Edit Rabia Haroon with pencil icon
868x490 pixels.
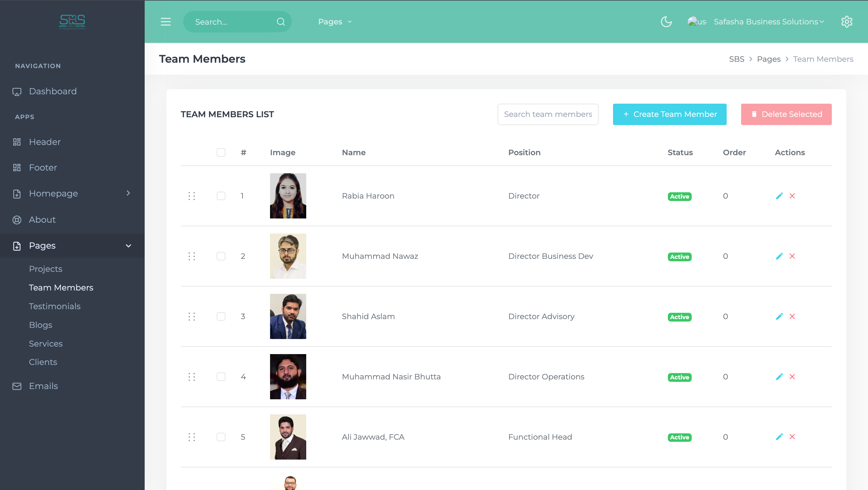coord(779,196)
